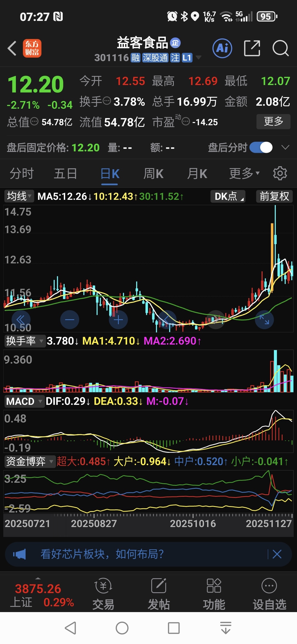Zoom in chart with plus button
This screenshot has height=644, width=297.
click(x=118, y=320)
